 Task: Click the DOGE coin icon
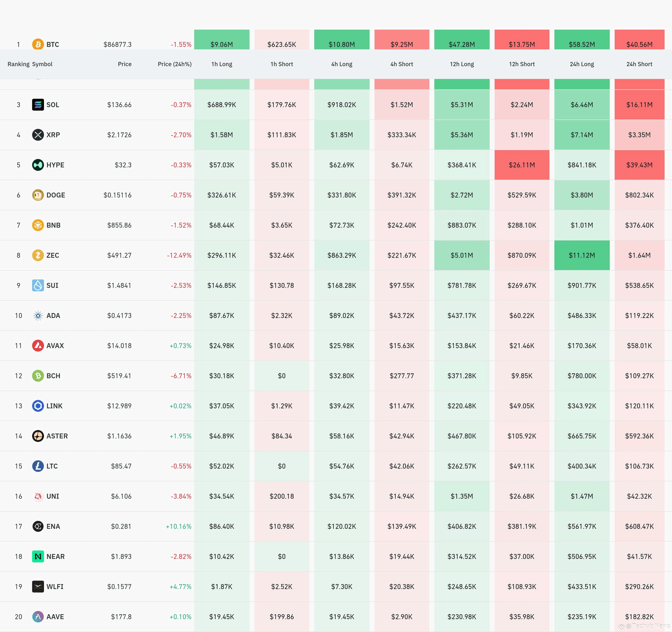38,195
